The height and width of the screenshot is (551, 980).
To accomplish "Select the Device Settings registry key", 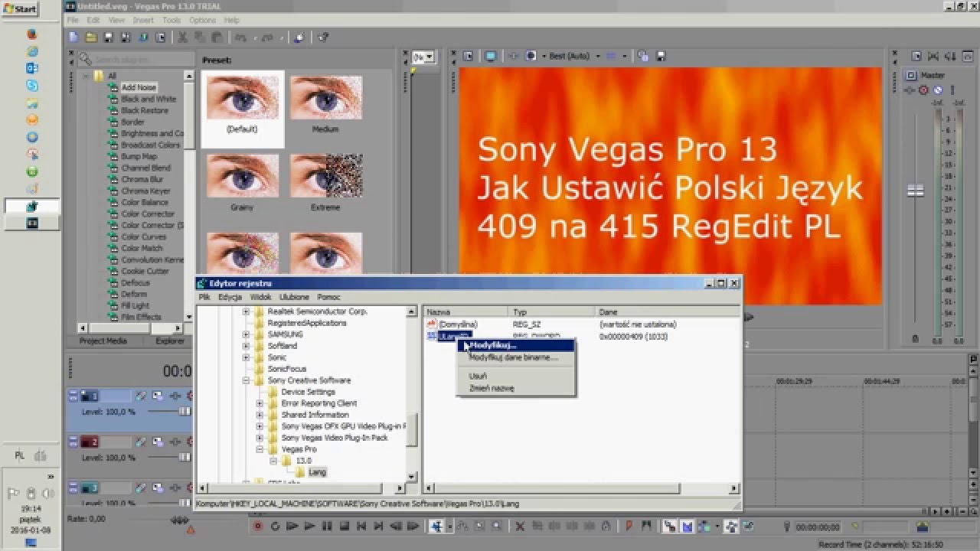I will pos(308,392).
